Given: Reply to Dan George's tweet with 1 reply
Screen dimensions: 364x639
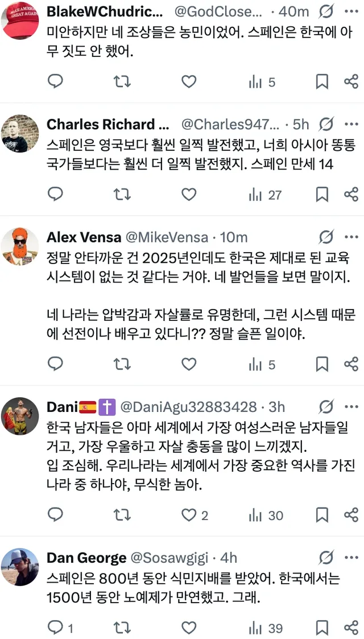Looking at the screenshot, I should click(x=60, y=628).
